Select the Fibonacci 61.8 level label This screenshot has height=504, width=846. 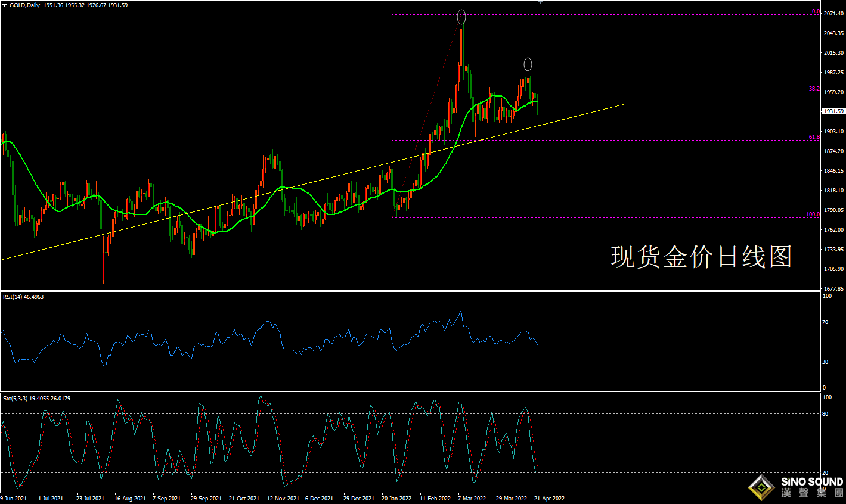pos(814,137)
